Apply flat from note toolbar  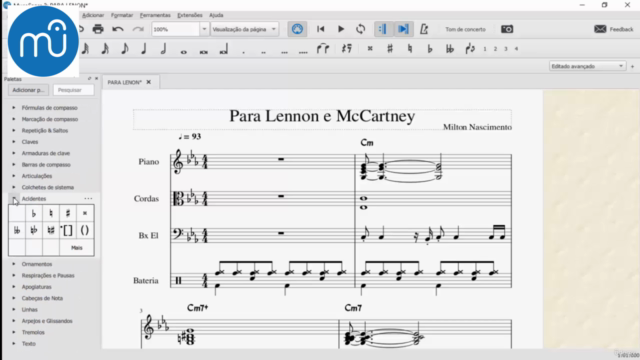(x=430, y=49)
